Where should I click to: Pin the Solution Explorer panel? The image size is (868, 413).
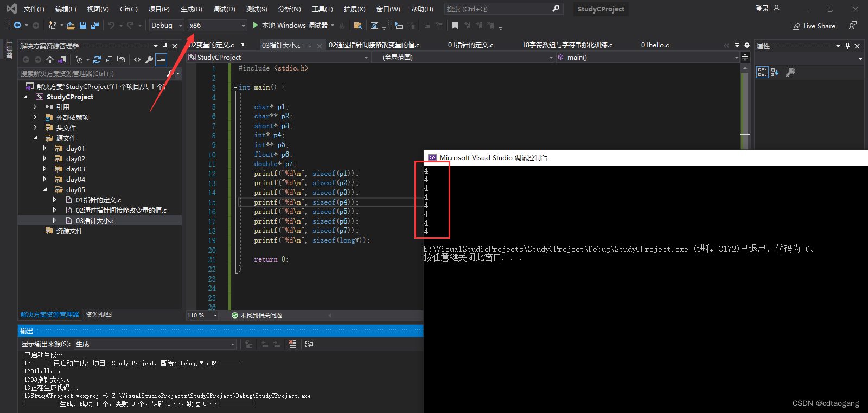[165, 46]
